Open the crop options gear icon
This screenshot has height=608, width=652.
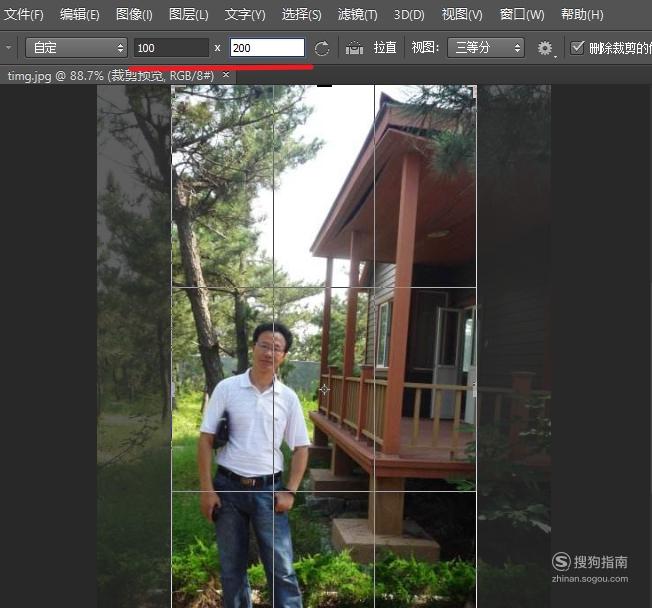click(x=545, y=48)
